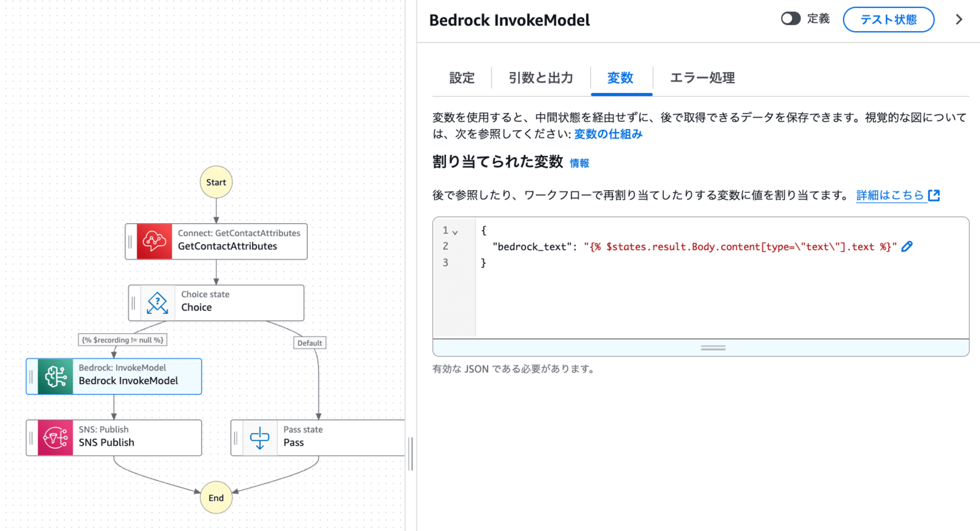Click drag handle of Bedrock InvokeModel node
The width and height of the screenshot is (980, 531).
pyautogui.click(x=31, y=376)
